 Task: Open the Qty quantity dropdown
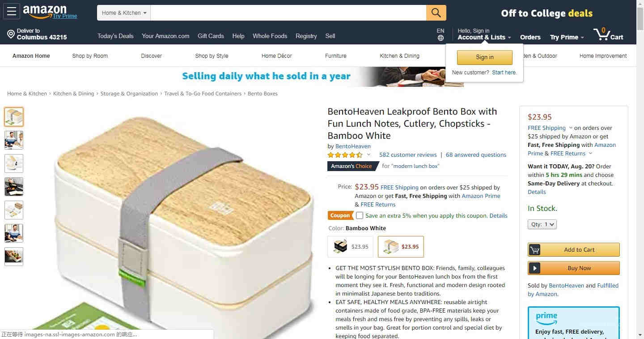(542, 224)
